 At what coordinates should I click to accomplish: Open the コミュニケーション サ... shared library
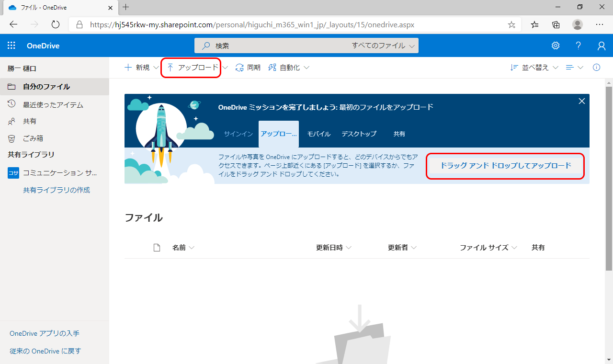(x=55, y=173)
